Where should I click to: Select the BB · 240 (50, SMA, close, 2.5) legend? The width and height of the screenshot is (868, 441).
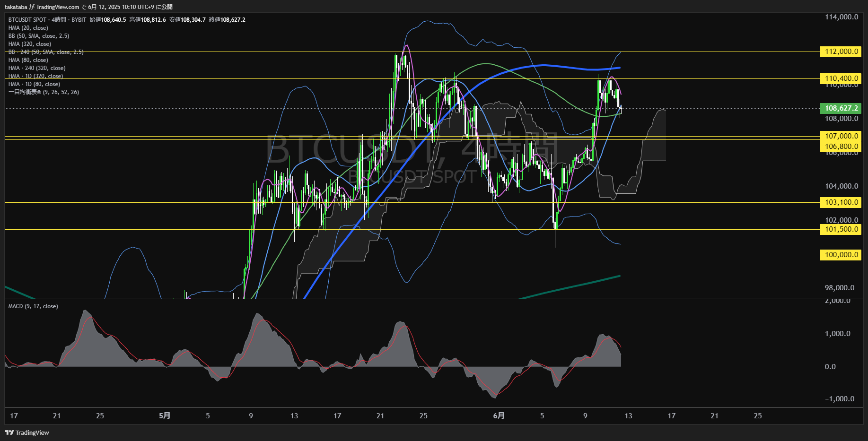pyautogui.click(x=46, y=52)
